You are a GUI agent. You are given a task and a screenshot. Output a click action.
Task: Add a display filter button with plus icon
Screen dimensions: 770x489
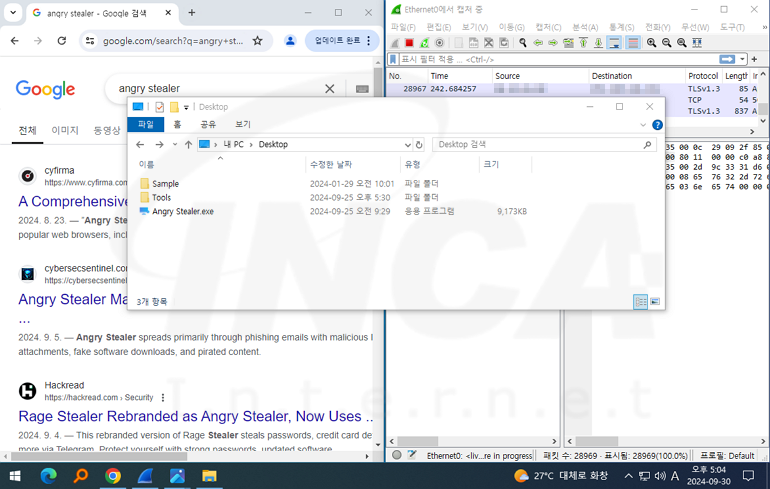[755, 59]
